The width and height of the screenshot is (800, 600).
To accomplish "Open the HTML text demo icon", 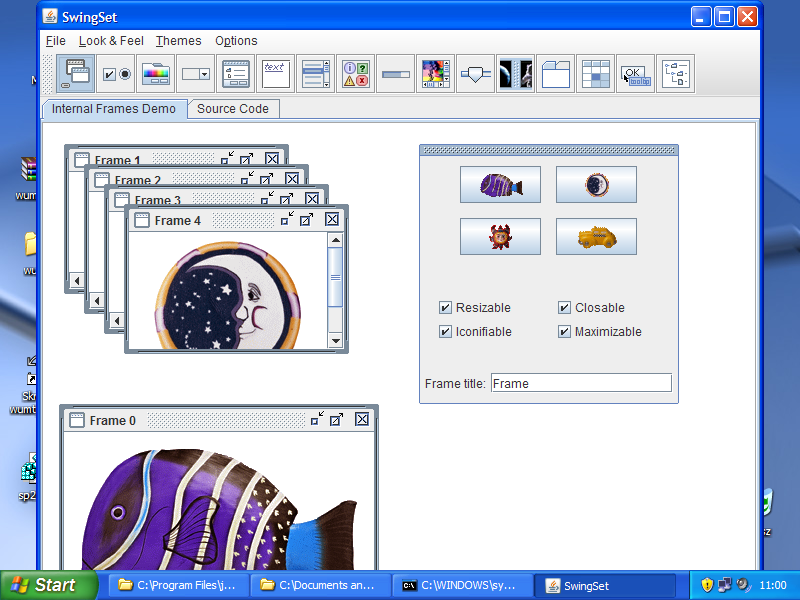I will 276,74.
